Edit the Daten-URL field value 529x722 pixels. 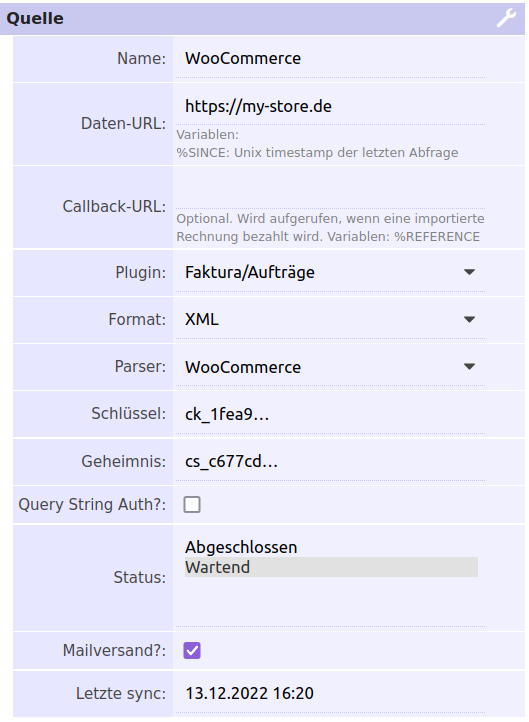click(331, 106)
